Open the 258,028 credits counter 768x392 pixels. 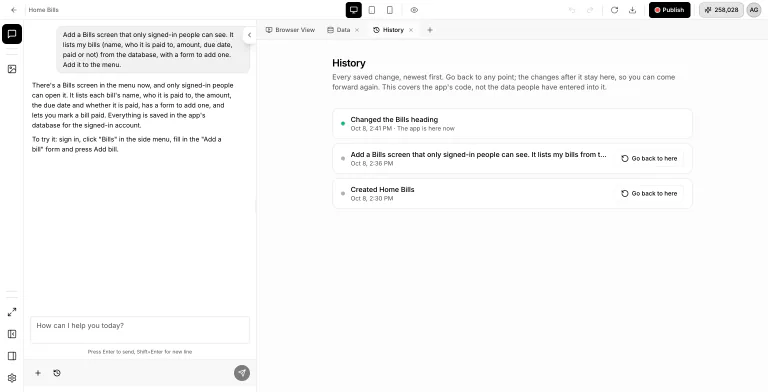tap(721, 10)
